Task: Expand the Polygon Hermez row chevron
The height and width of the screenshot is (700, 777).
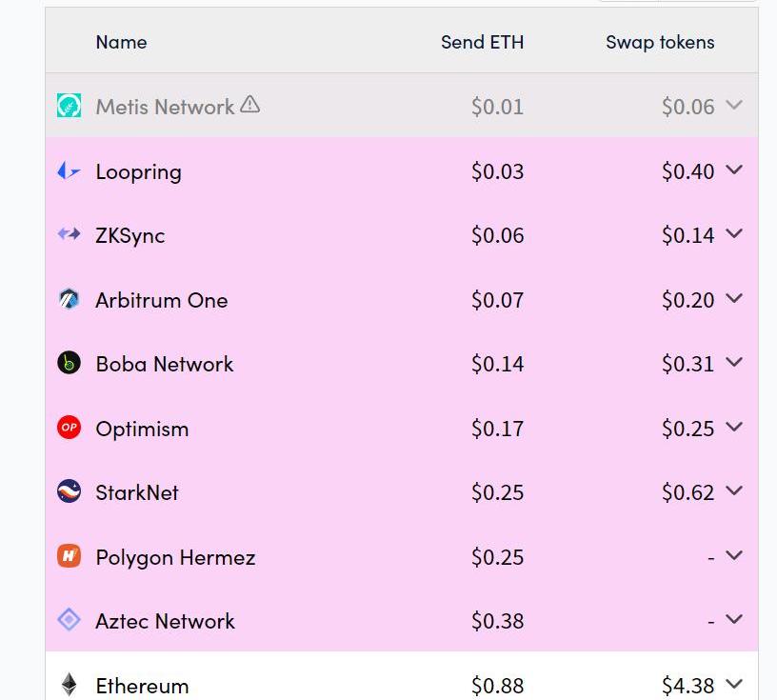Action: coord(733,556)
